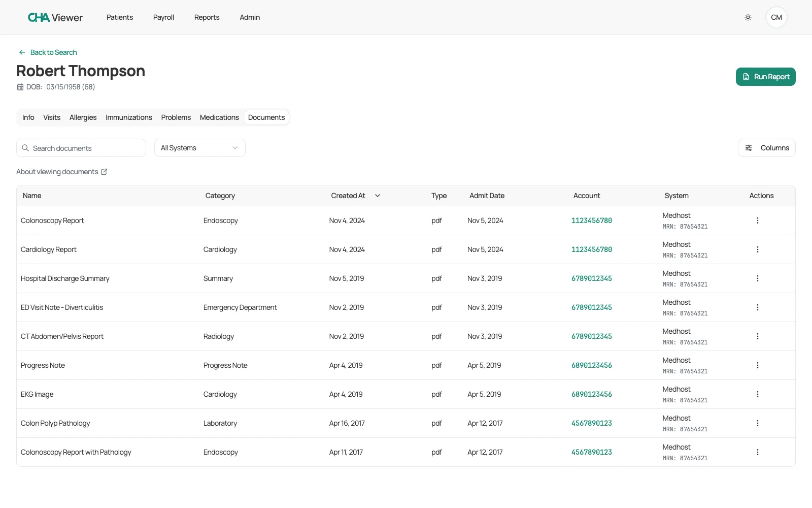
Task: Select the Colonoscopy Report document name
Action: (52, 220)
